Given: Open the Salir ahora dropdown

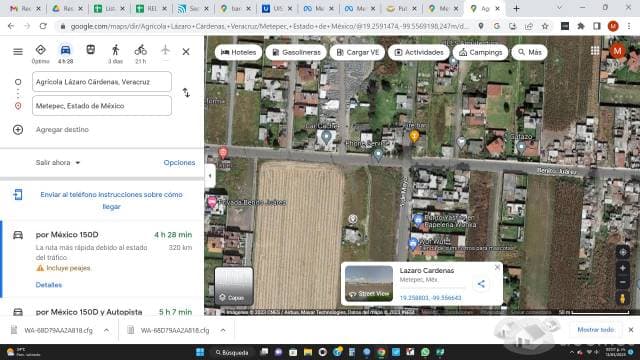Looking at the screenshot, I should pos(58,162).
